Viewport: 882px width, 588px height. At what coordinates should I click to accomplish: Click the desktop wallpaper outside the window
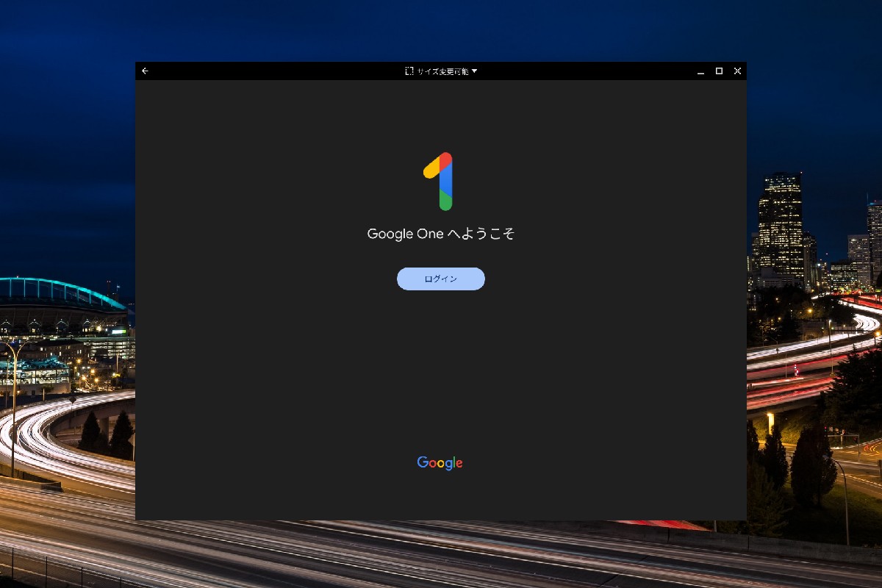coord(66,294)
